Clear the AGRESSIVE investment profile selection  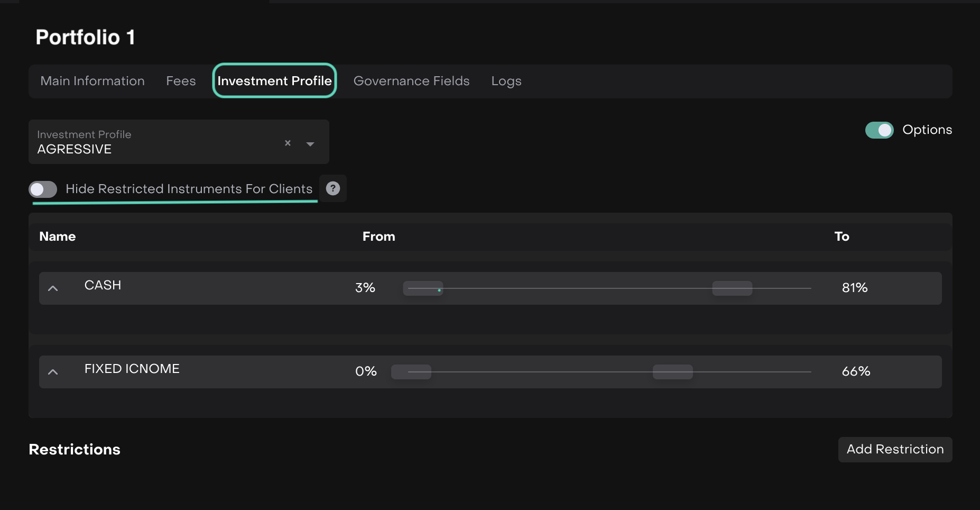[288, 143]
